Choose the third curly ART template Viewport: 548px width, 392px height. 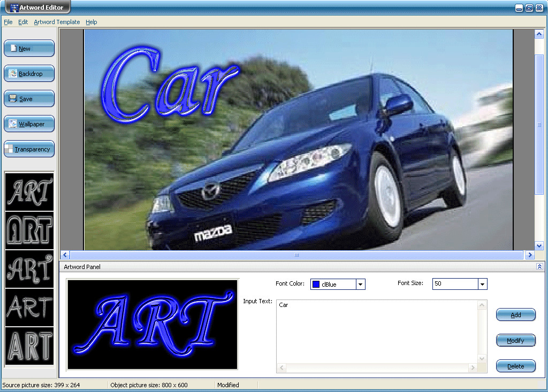(29, 269)
